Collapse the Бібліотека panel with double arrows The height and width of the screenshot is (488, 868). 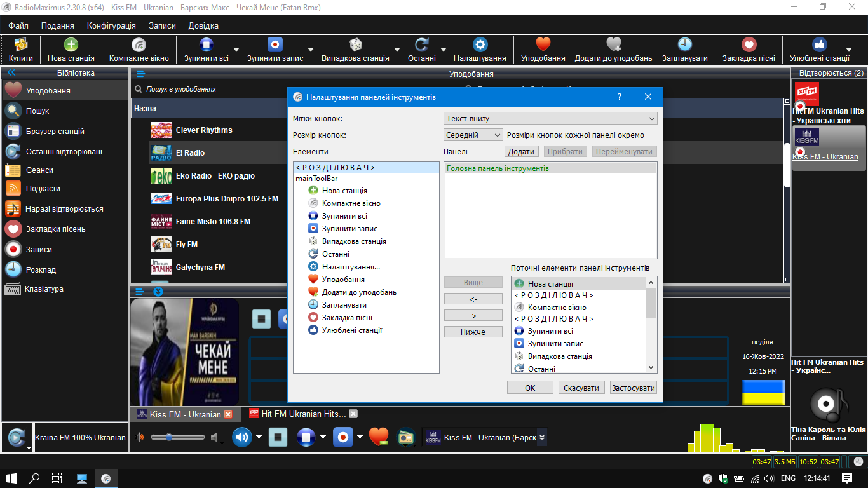[11, 73]
